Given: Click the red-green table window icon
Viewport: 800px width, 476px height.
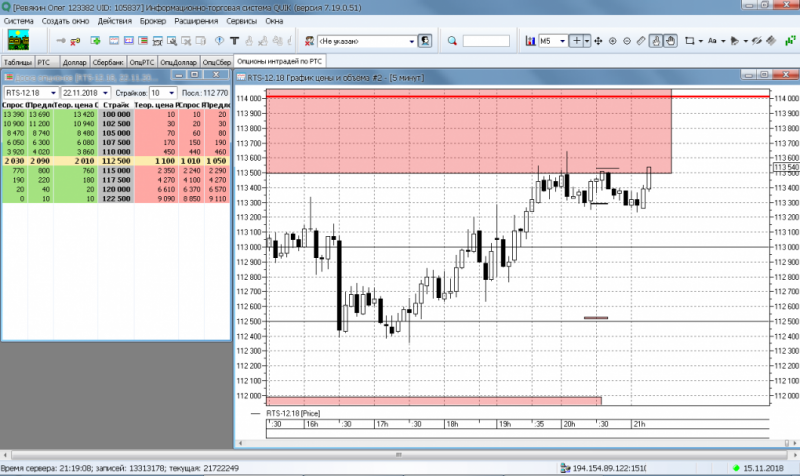Looking at the screenshot, I should pos(143,41).
